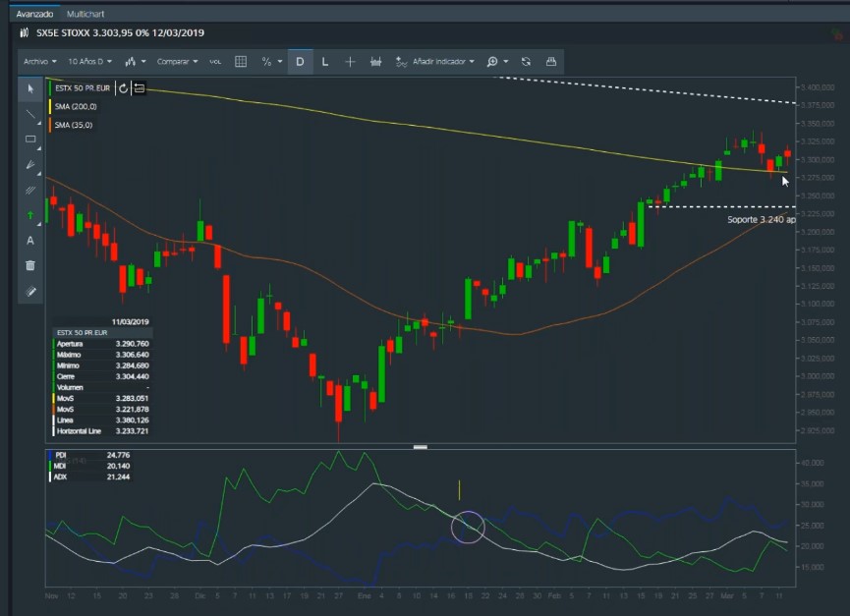Activate the text annotation tool
The height and width of the screenshot is (616, 850).
click(x=30, y=241)
